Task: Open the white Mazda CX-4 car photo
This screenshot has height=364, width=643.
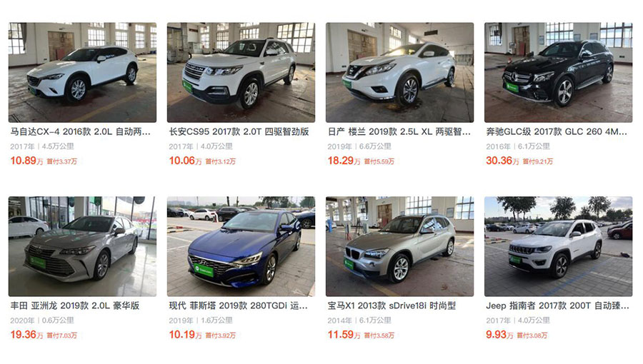Action: click(82, 73)
